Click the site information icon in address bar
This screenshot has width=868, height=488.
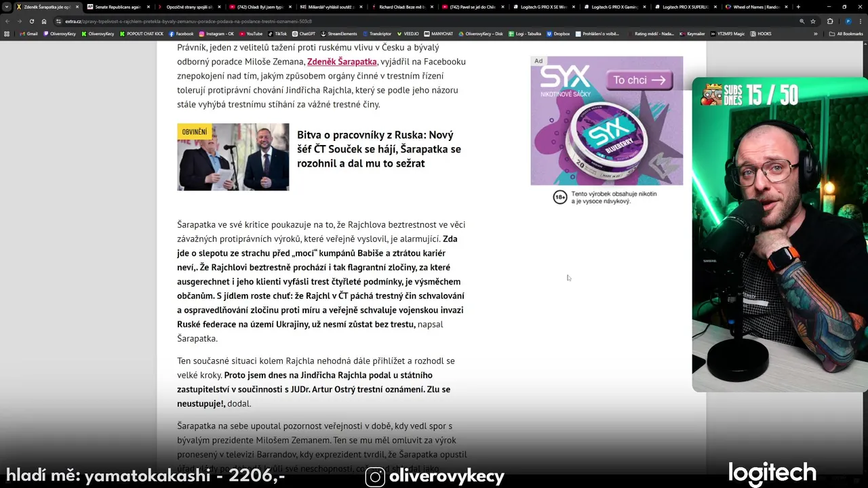pyautogui.click(x=58, y=21)
